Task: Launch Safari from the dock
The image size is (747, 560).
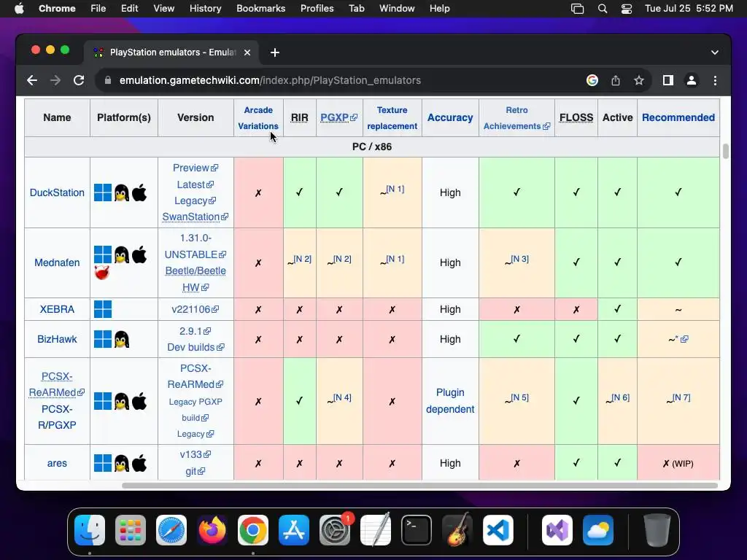Action: pos(171,530)
